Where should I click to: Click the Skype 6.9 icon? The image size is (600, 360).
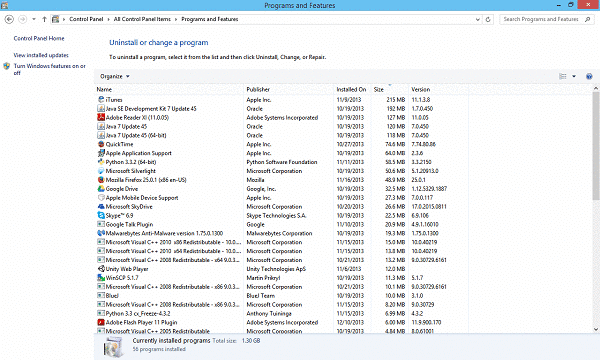(101, 215)
